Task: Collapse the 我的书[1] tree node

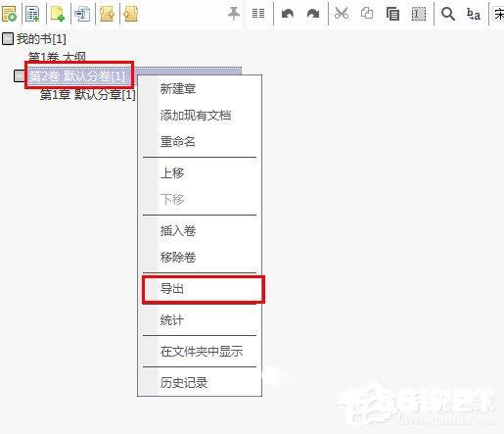Action: click(8, 38)
